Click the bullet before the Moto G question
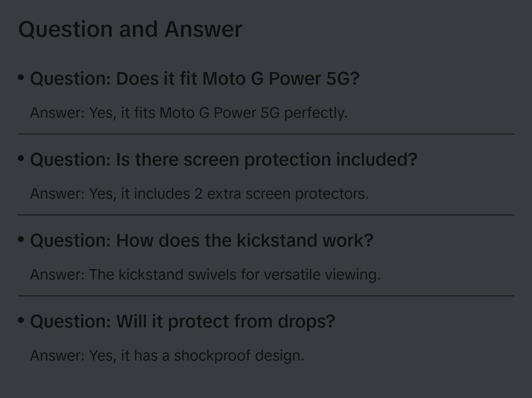 tap(21, 78)
